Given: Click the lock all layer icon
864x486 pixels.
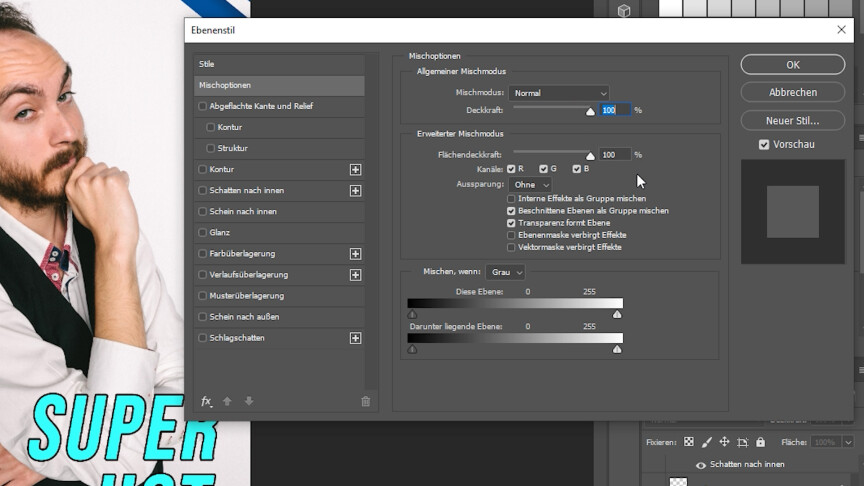Looking at the screenshot, I should click(x=760, y=442).
